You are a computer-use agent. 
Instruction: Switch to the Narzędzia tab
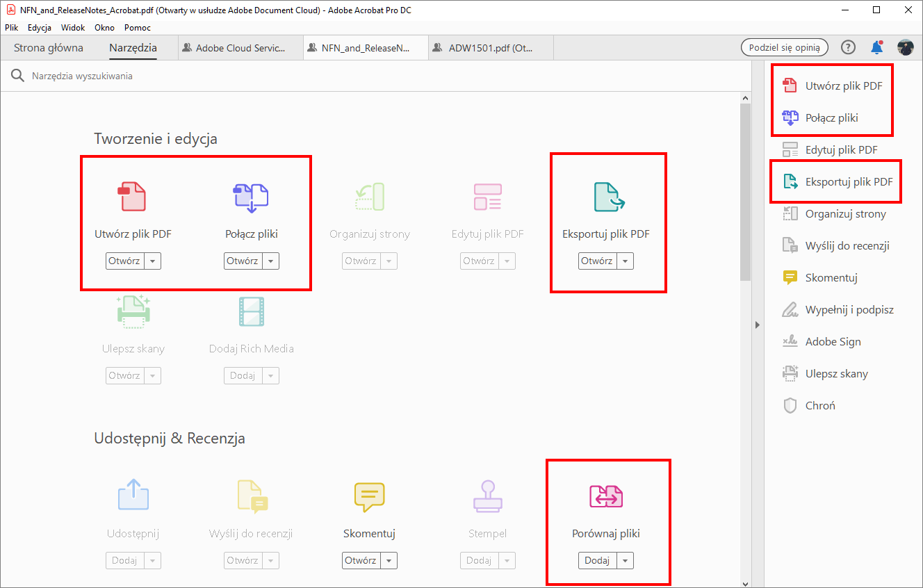(x=133, y=48)
